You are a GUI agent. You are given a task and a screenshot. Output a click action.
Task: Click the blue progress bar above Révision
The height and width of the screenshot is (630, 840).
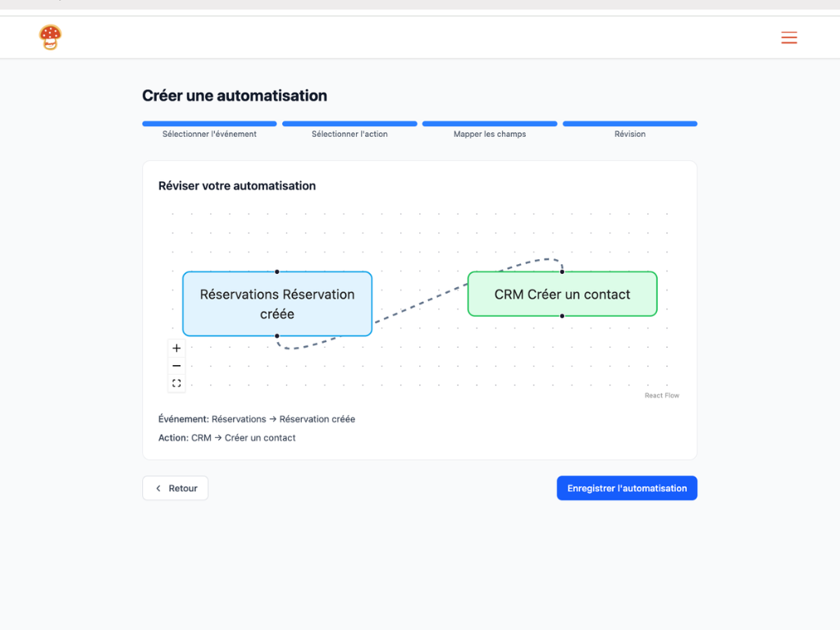pos(629,123)
